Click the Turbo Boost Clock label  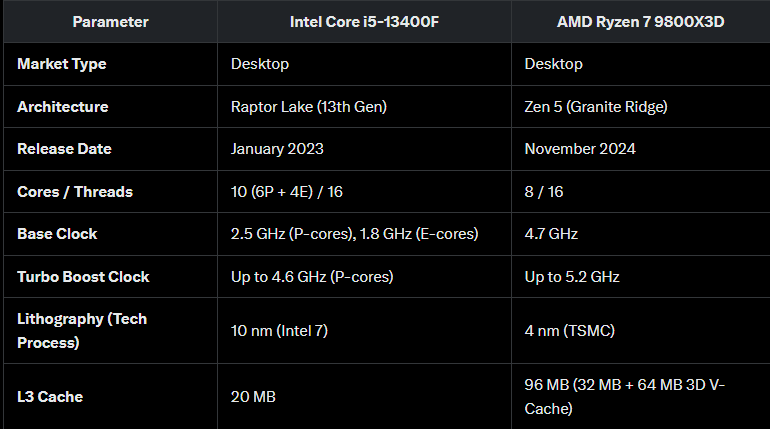83,277
